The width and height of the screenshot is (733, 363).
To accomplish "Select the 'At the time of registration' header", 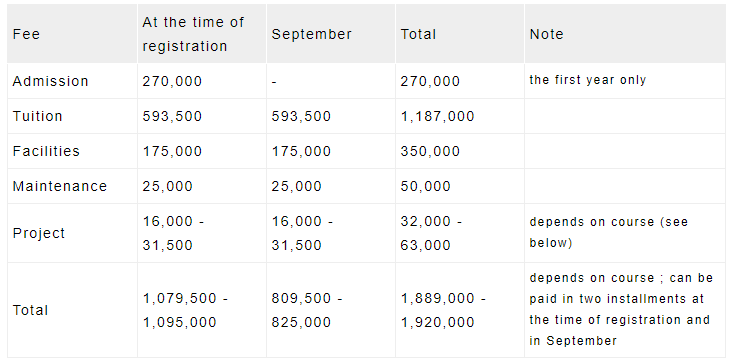I will (193, 34).
